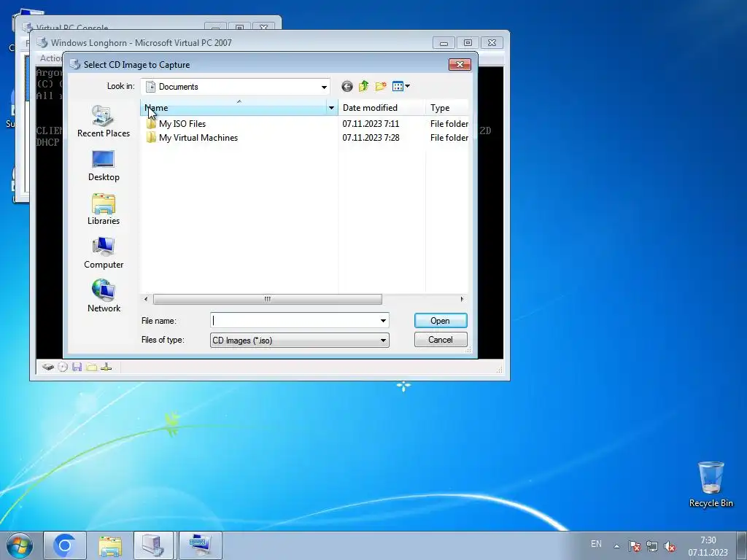Open the View Menu options
Screen dimensions: 747x560
400,86
